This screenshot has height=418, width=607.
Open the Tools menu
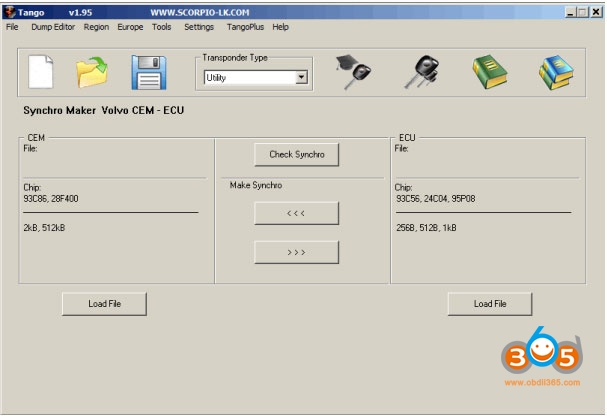(161, 27)
